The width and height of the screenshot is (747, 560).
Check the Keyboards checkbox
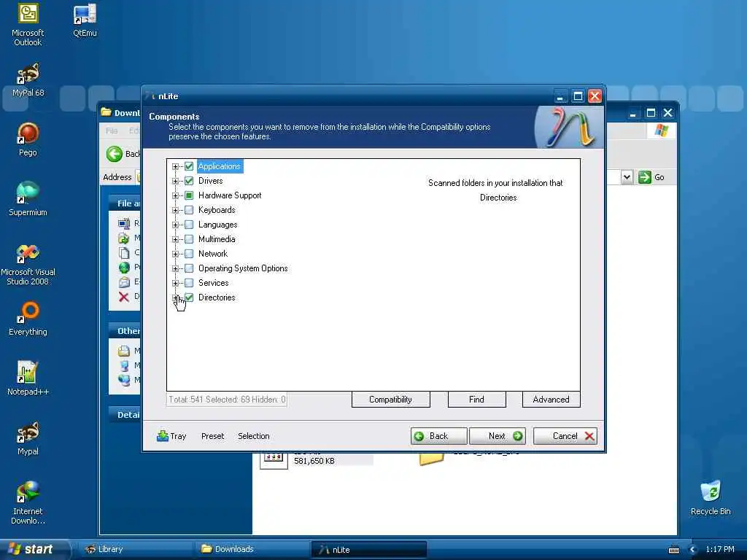tap(189, 210)
